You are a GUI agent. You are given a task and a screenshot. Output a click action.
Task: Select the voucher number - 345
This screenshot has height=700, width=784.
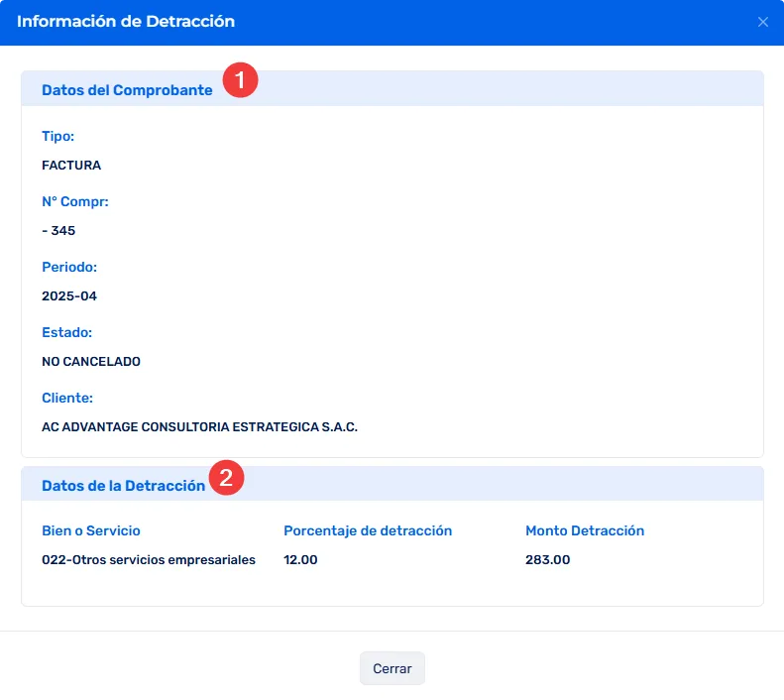click(58, 231)
